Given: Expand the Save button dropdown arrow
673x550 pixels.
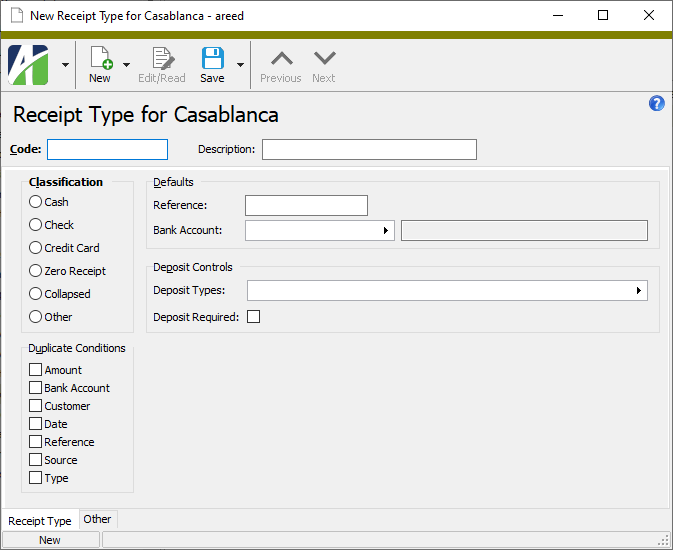Looking at the screenshot, I should tap(240, 65).
